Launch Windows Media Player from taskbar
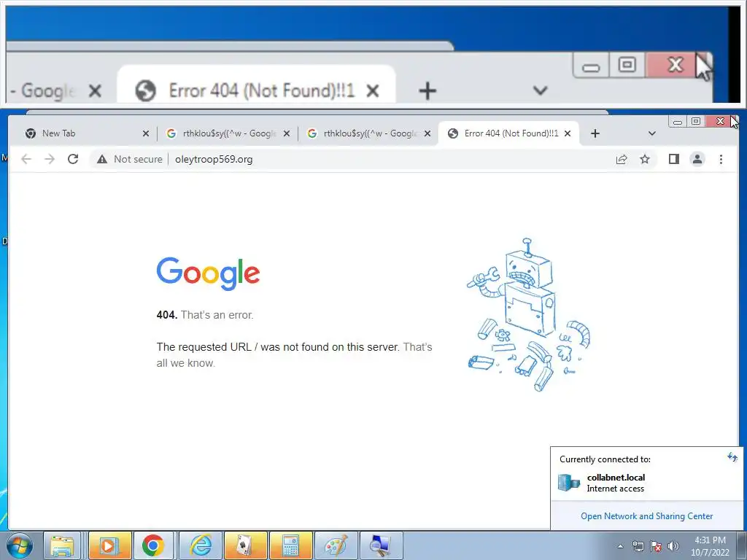The width and height of the screenshot is (747, 560). [109, 545]
